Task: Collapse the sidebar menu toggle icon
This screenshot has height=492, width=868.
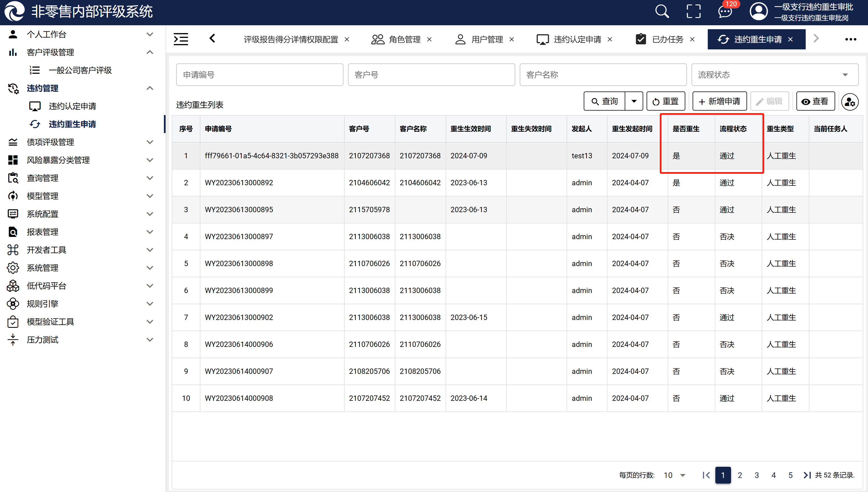Action: point(181,39)
